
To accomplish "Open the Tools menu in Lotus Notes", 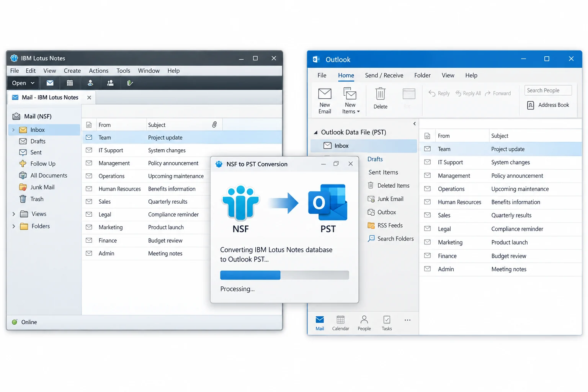I will pos(123,70).
